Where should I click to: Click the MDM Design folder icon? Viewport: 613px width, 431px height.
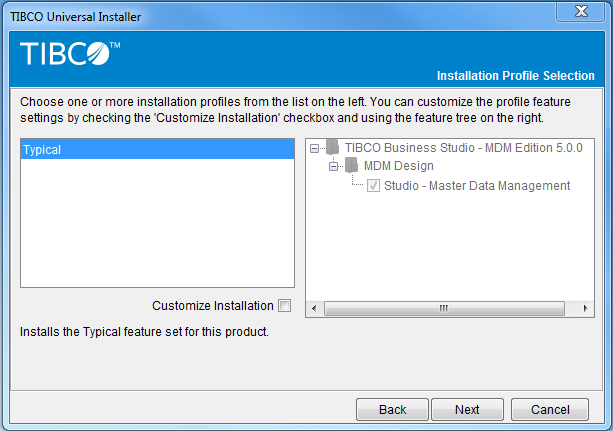(x=351, y=165)
